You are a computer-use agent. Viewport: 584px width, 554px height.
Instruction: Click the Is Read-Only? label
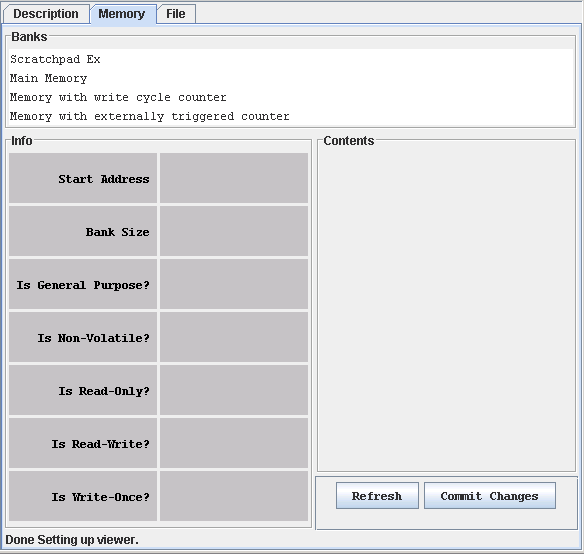point(83,390)
